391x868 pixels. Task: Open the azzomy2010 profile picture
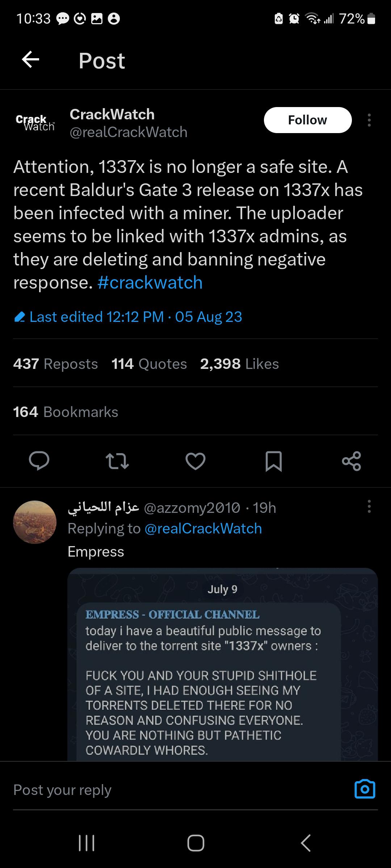[x=35, y=522]
